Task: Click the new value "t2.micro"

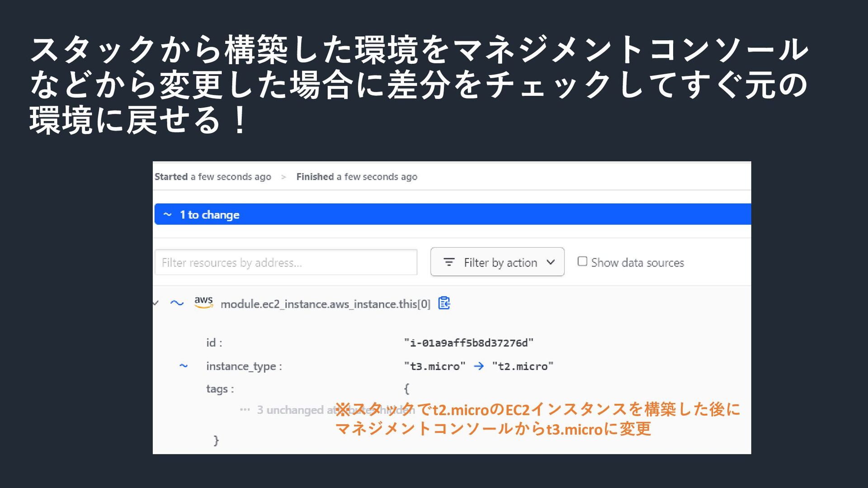Action: click(x=523, y=366)
